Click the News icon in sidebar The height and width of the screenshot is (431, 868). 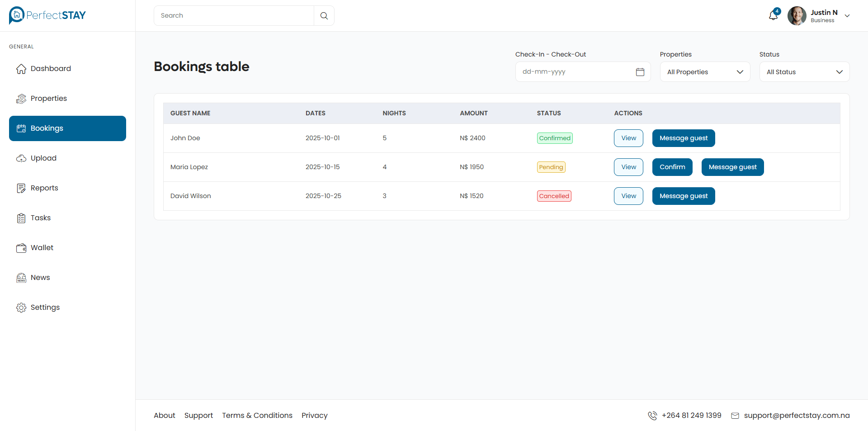[x=21, y=278]
